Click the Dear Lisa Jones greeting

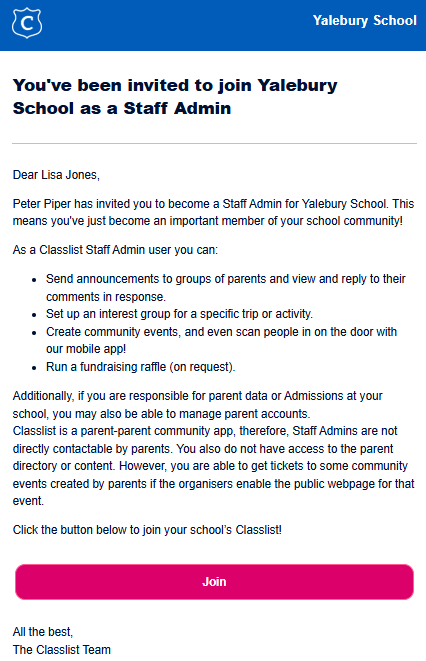pyautogui.click(x=56, y=175)
